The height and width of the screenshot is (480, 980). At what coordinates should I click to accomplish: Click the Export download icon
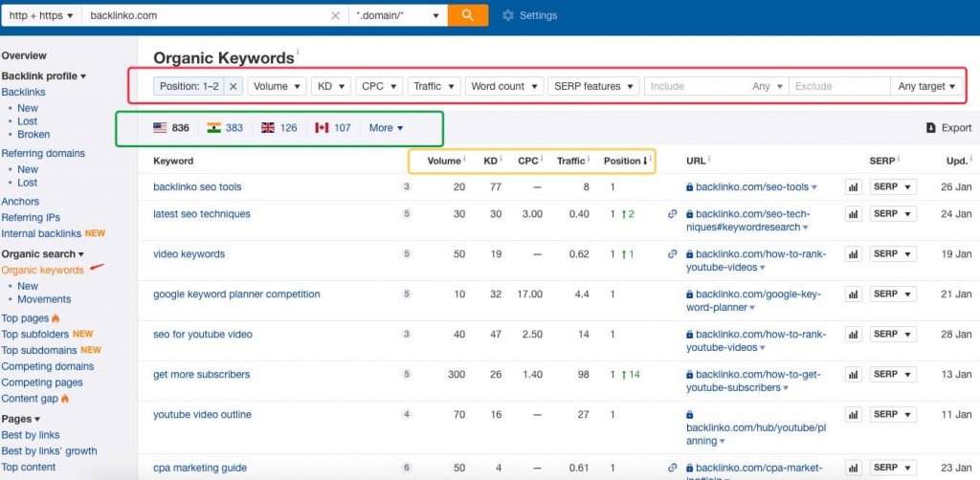pos(930,128)
